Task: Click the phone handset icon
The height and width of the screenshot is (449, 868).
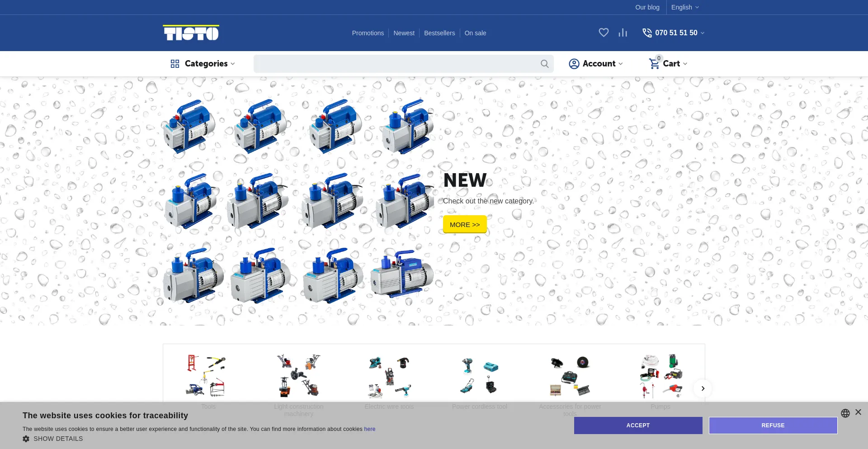Action: pos(647,33)
